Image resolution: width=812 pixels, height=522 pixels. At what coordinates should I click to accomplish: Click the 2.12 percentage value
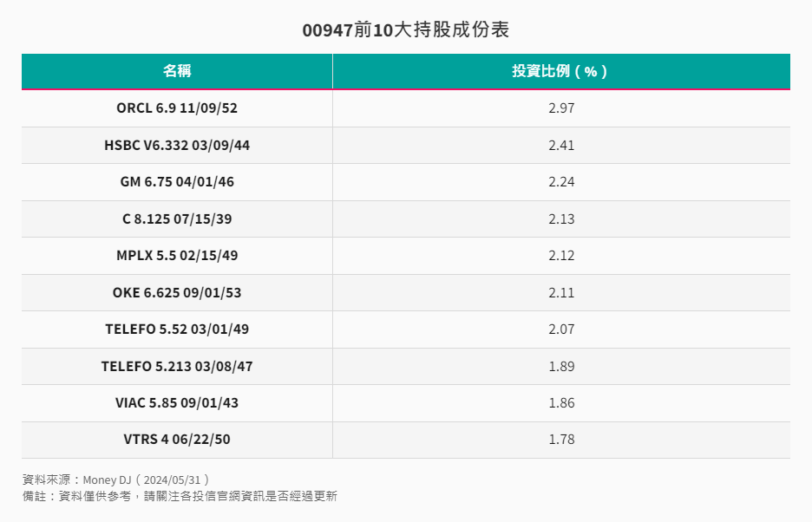(x=561, y=256)
